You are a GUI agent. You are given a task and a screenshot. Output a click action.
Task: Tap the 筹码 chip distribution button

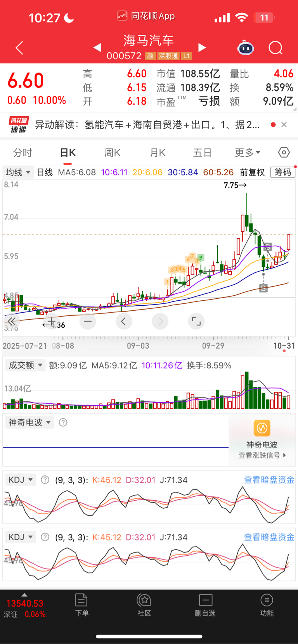pyautogui.click(x=282, y=172)
